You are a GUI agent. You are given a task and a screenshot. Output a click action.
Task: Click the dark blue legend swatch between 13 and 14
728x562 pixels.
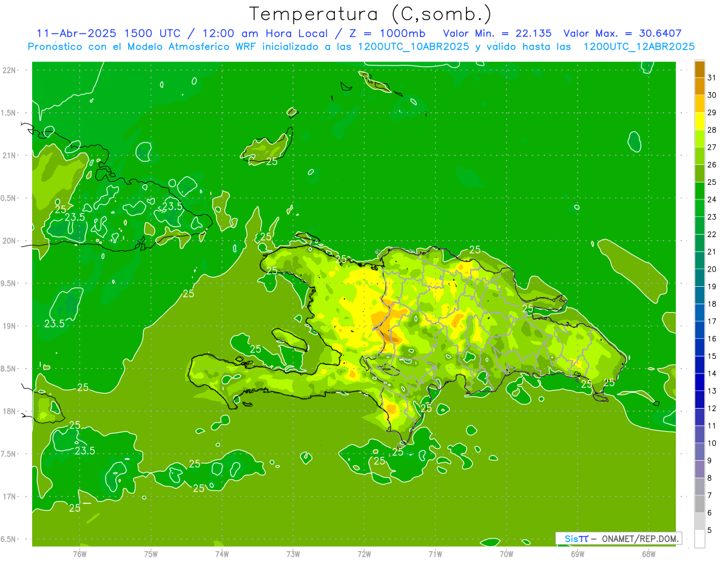pyautogui.click(x=699, y=383)
